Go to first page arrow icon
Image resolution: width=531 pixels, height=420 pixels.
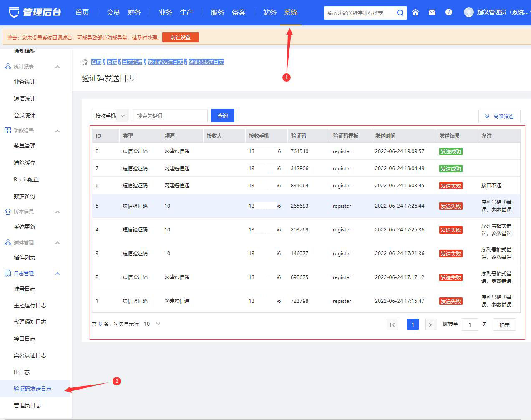click(x=393, y=325)
